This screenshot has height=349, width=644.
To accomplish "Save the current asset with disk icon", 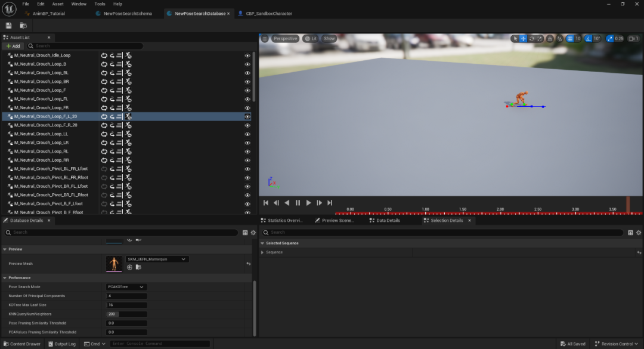I will 8,26.
